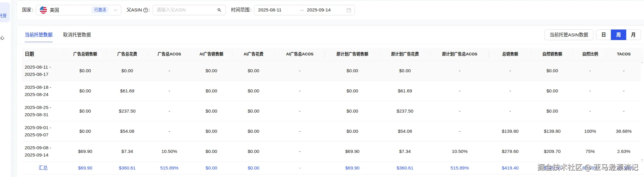This screenshot has width=644, height=177.
Task: Switch to daily view with the 日 toggle
Action: [x=603, y=35]
